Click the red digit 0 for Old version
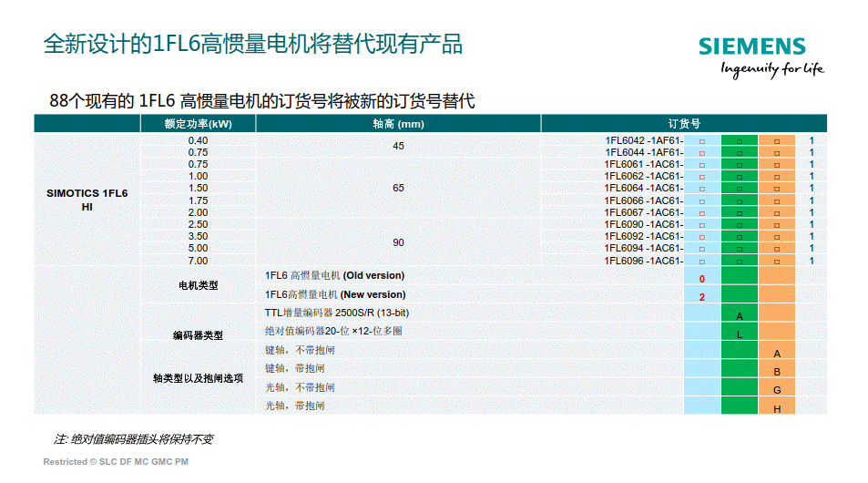 tap(702, 278)
